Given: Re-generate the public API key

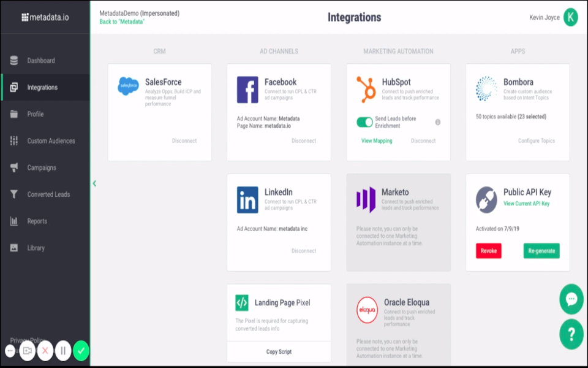Looking at the screenshot, I should pyautogui.click(x=541, y=251).
